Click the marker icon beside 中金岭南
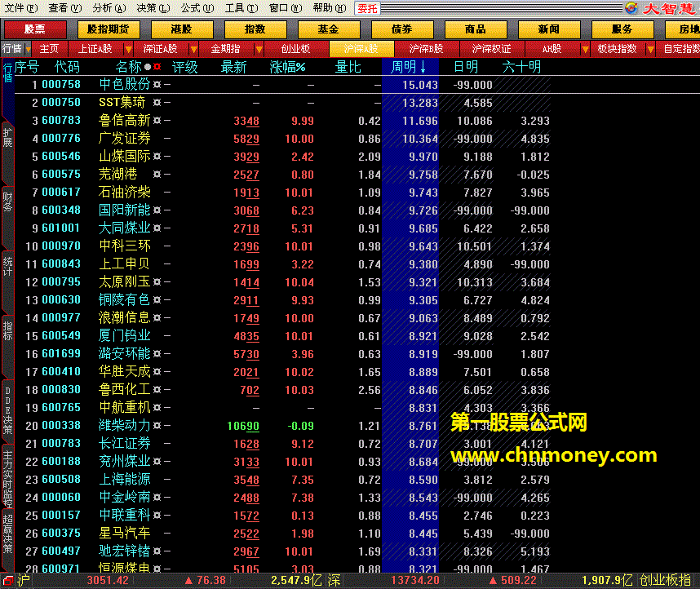The image size is (700, 589). coord(157,497)
